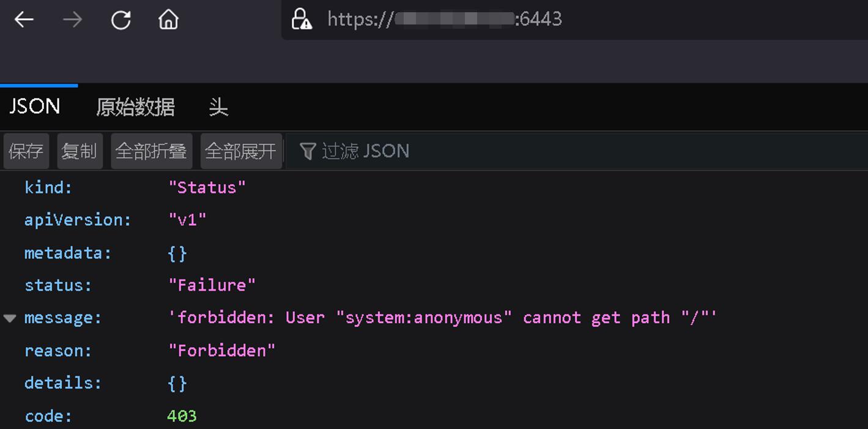Viewport: 868px width, 429px height.
Task: Go back with the browser back arrow
Action: 24,20
